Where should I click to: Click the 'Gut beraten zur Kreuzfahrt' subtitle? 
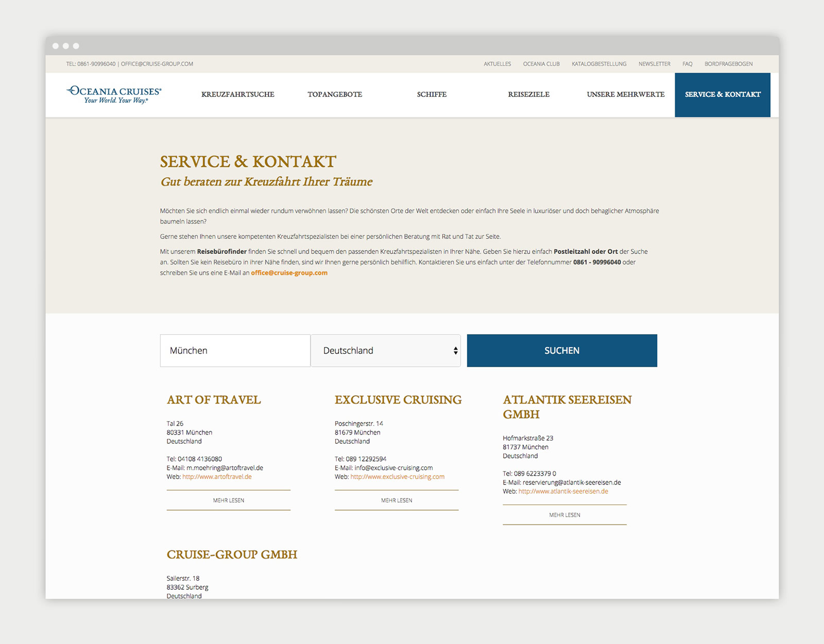266,182
